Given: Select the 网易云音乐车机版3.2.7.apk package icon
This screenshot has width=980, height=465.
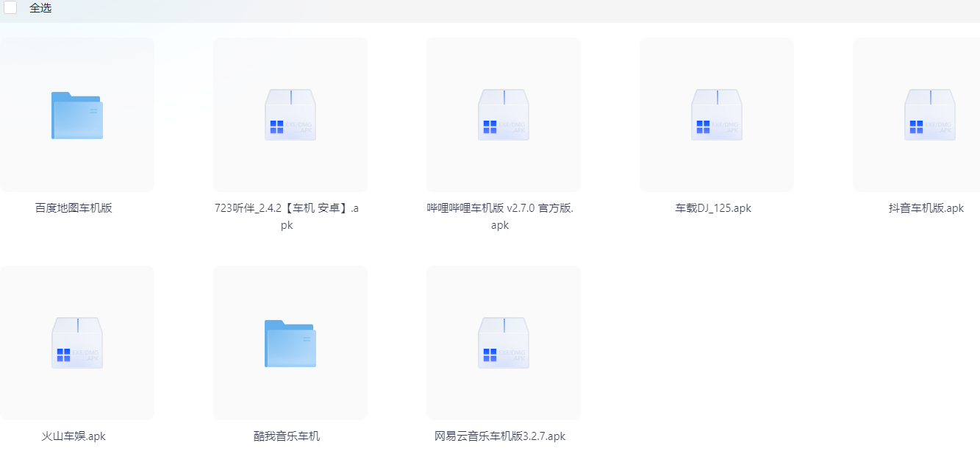Looking at the screenshot, I should (504, 343).
